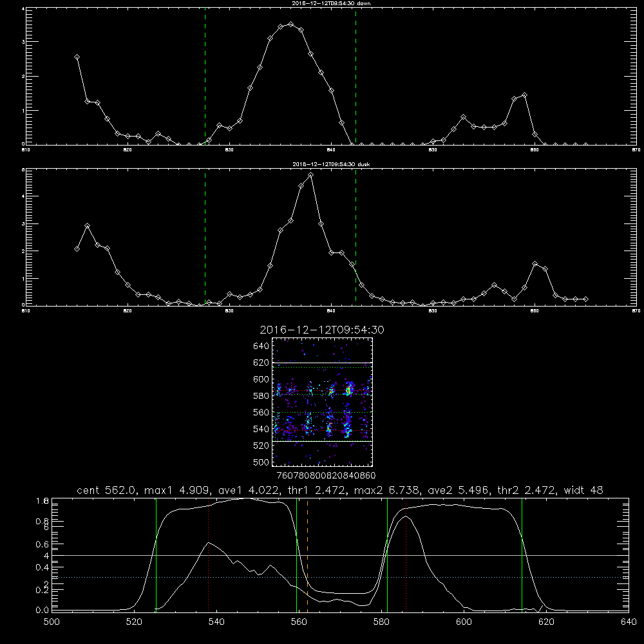This screenshot has height=644, width=644.
Task: Click the 'cent 562.0' value in stats line
Action: pos(107,490)
